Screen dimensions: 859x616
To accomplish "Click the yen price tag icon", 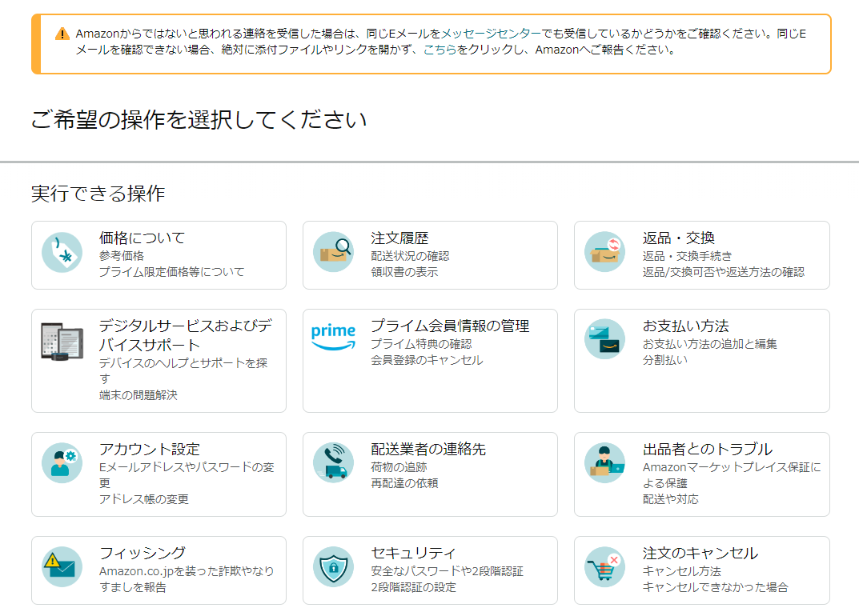I will pyautogui.click(x=62, y=252).
